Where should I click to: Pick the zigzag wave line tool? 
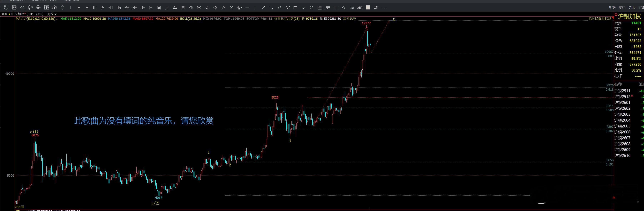(287, 8)
